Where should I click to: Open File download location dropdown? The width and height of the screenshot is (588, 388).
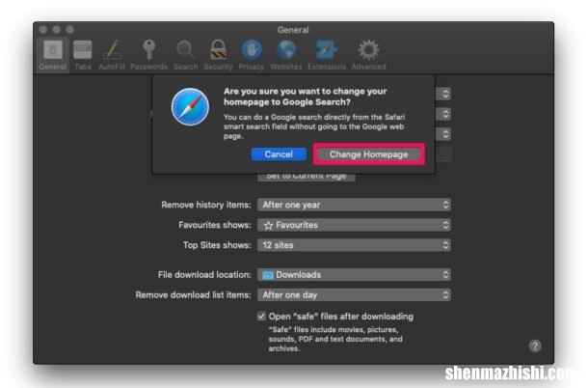click(354, 275)
